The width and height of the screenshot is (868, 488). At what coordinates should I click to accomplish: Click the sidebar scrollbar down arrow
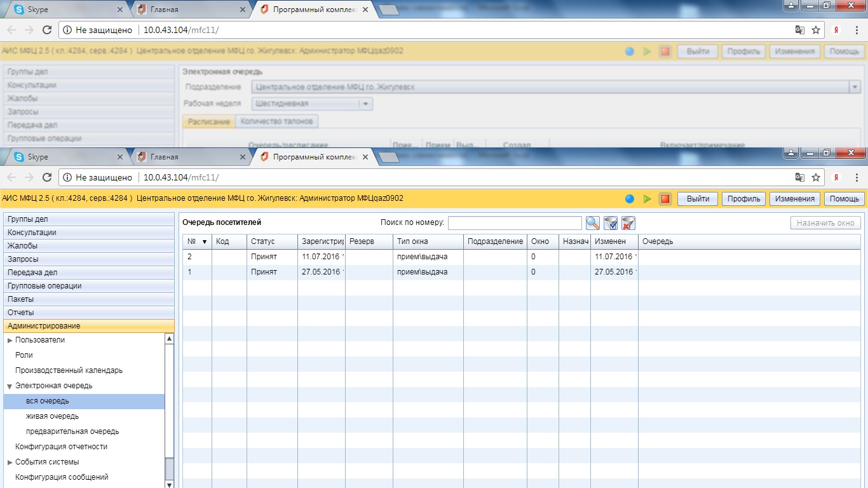click(x=169, y=484)
